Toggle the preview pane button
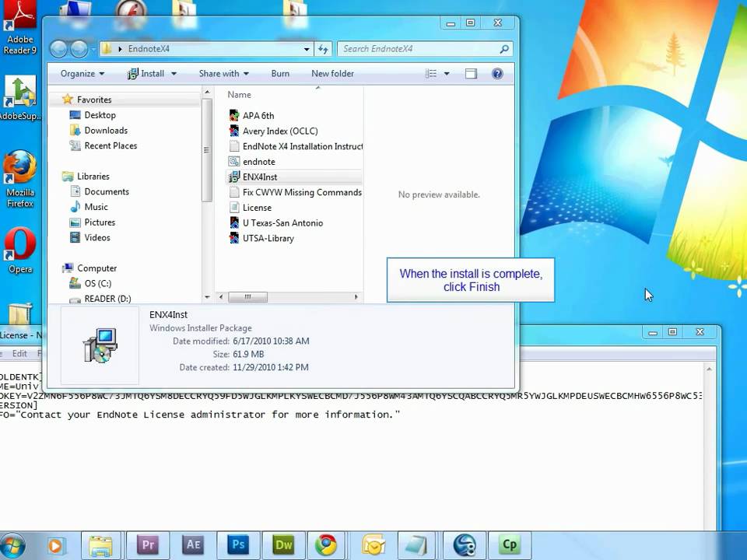Image resolution: width=747 pixels, height=560 pixels. point(471,73)
